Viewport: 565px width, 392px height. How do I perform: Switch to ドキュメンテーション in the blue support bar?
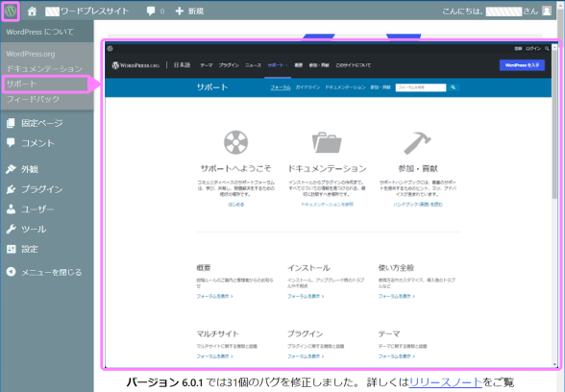tap(345, 87)
